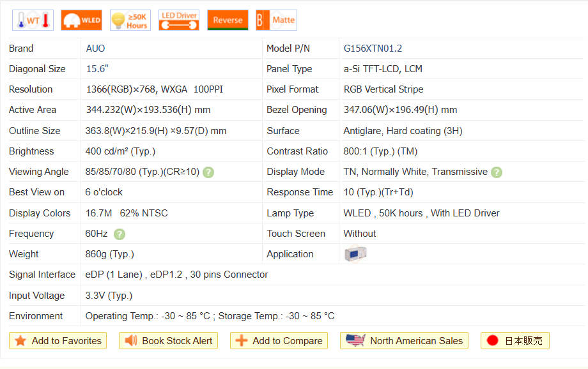Click the AUO brand value

coord(95,49)
